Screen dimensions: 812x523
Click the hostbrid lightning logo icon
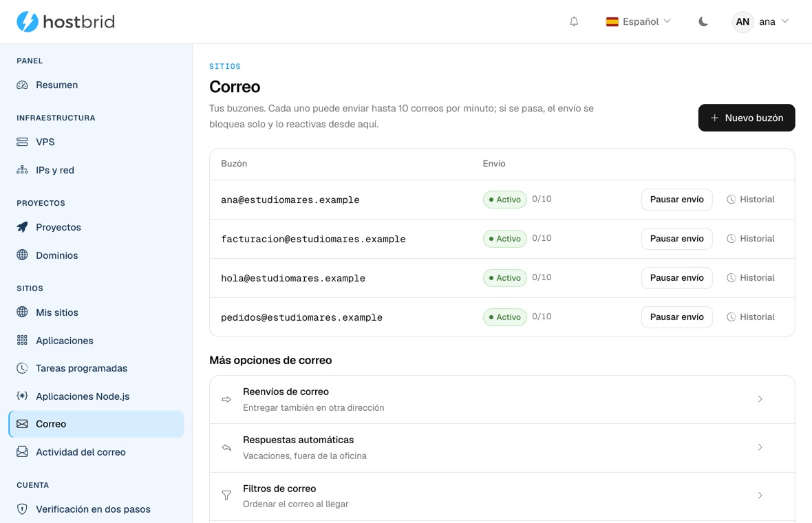pyautogui.click(x=28, y=22)
